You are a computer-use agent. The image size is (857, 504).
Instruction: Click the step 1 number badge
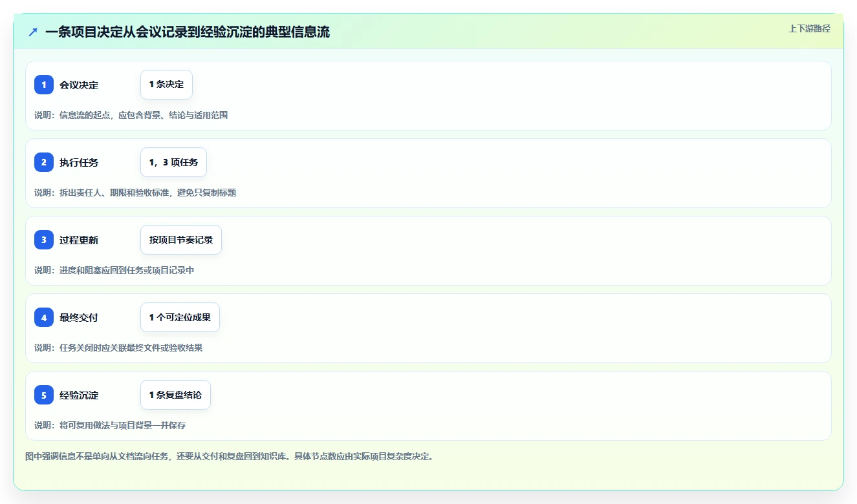(x=44, y=85)
